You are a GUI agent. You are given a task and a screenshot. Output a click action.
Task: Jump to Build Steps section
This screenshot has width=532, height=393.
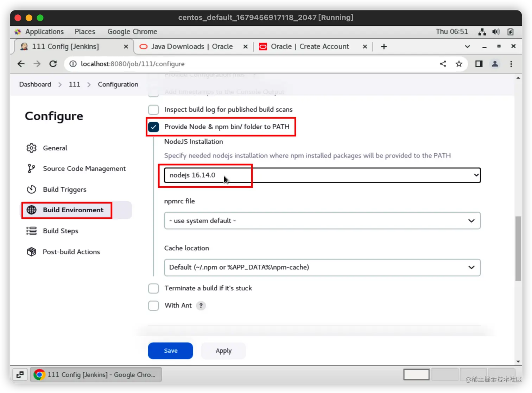tap(61, 231)
